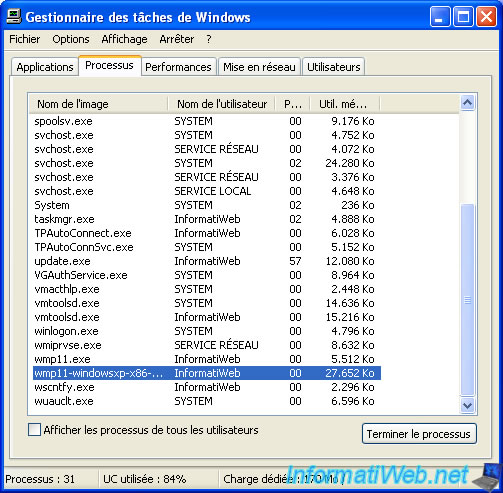503x493 pixels.
Task: Click the UC utilisée : 84% status
Action: pos(145,479)
